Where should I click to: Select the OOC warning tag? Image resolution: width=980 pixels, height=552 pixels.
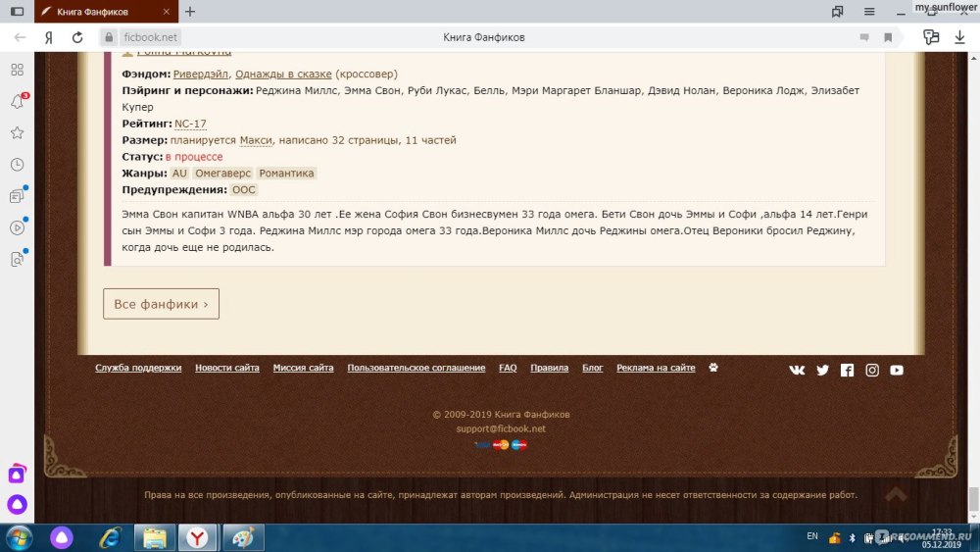244,189
